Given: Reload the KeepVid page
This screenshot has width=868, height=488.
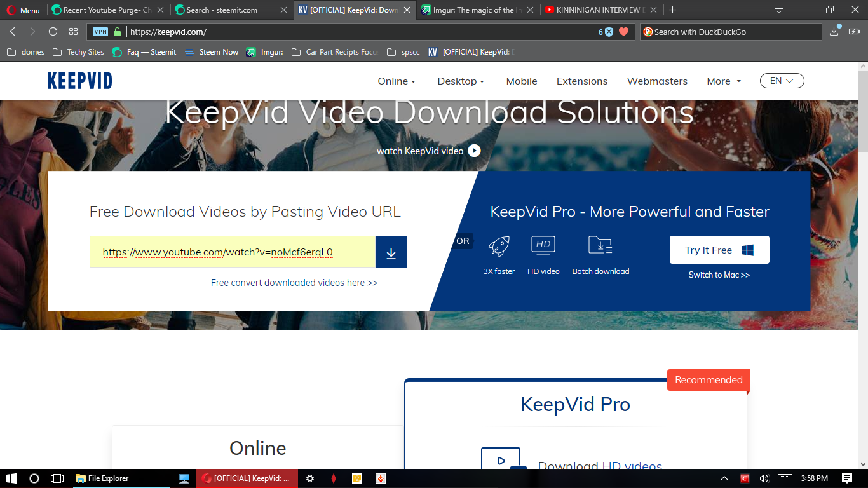Looking at the screenshot, I should (53, 32).
